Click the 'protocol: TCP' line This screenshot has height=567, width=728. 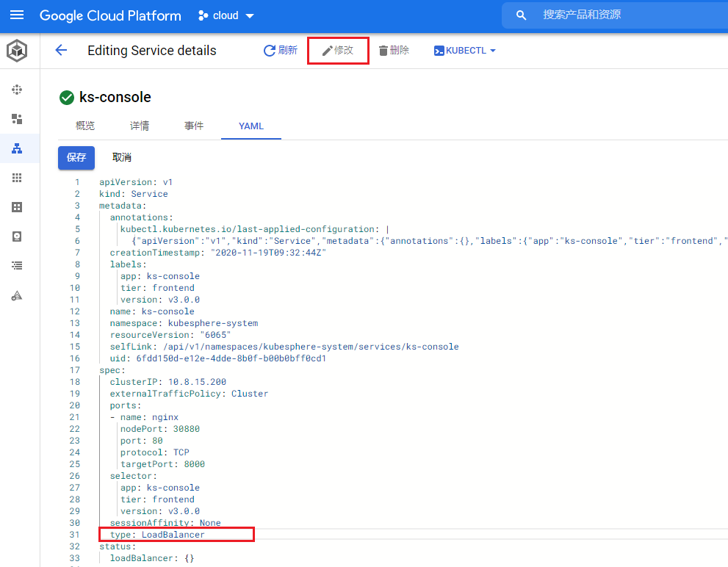(154, 452)
